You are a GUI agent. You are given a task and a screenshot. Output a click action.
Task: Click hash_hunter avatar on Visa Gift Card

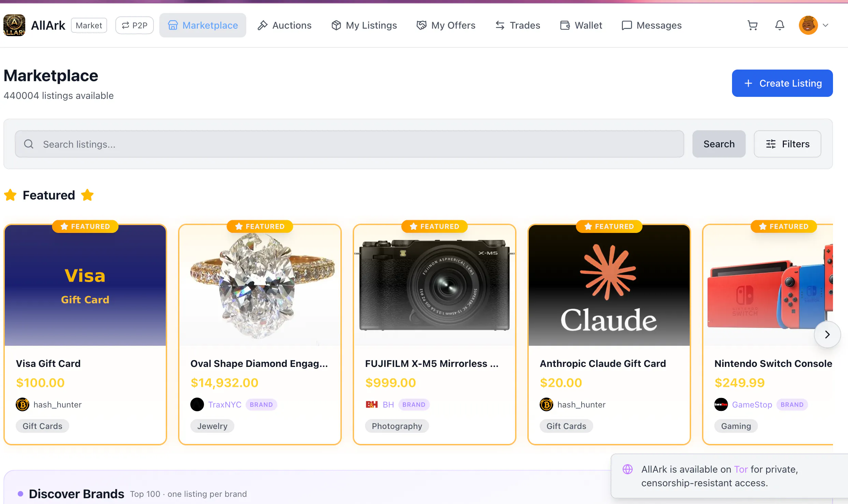pyautogui.click(x=23, y=404)
